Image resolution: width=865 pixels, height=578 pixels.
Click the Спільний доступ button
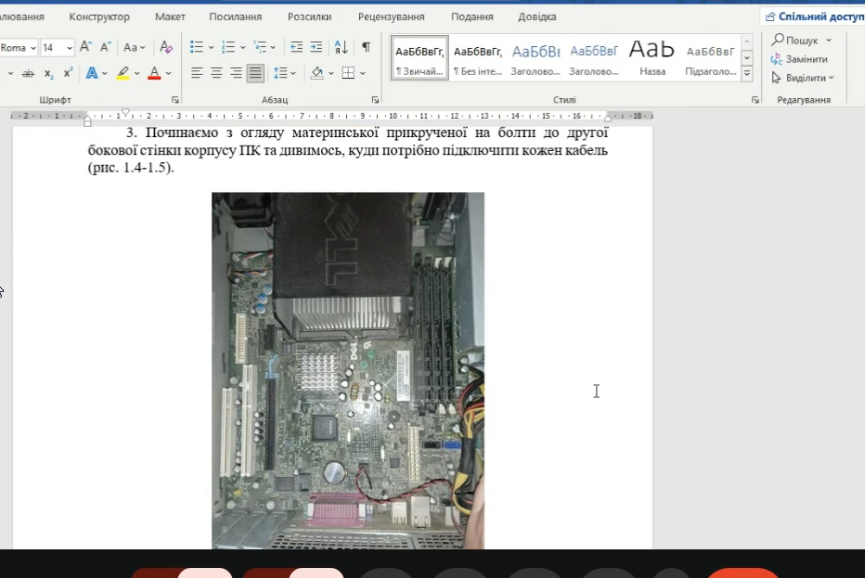(x=814, y=17)
